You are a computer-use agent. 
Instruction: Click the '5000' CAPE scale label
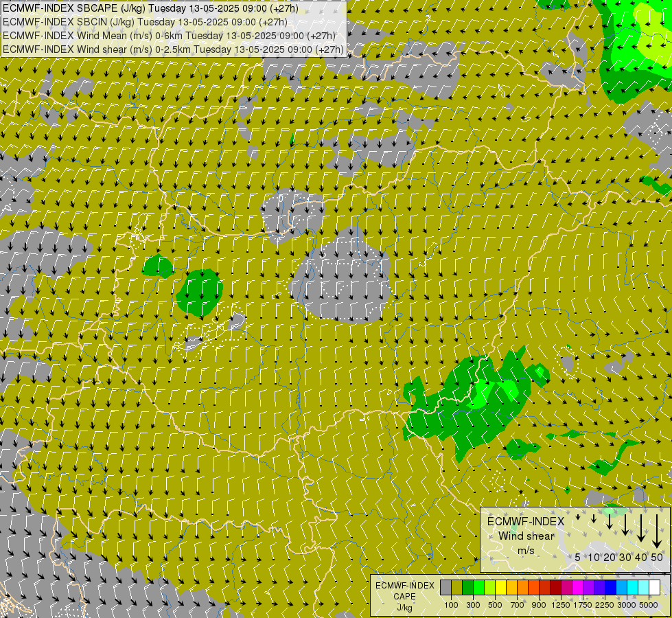[649, 605]
